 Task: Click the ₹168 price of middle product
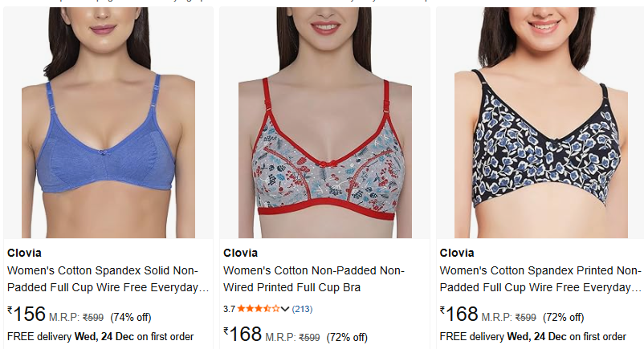[243, 335]
